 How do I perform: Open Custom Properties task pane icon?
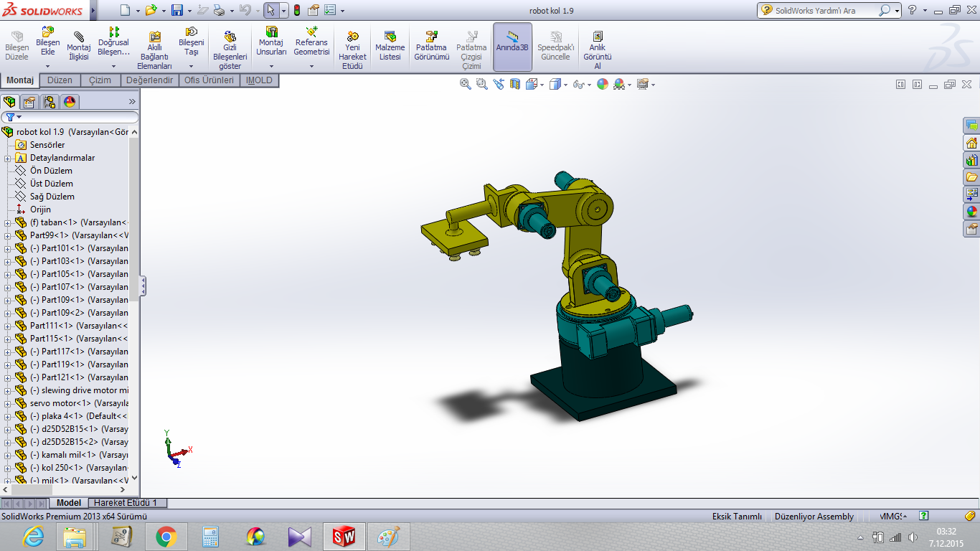pyautogui.click(x=971, y=229)
